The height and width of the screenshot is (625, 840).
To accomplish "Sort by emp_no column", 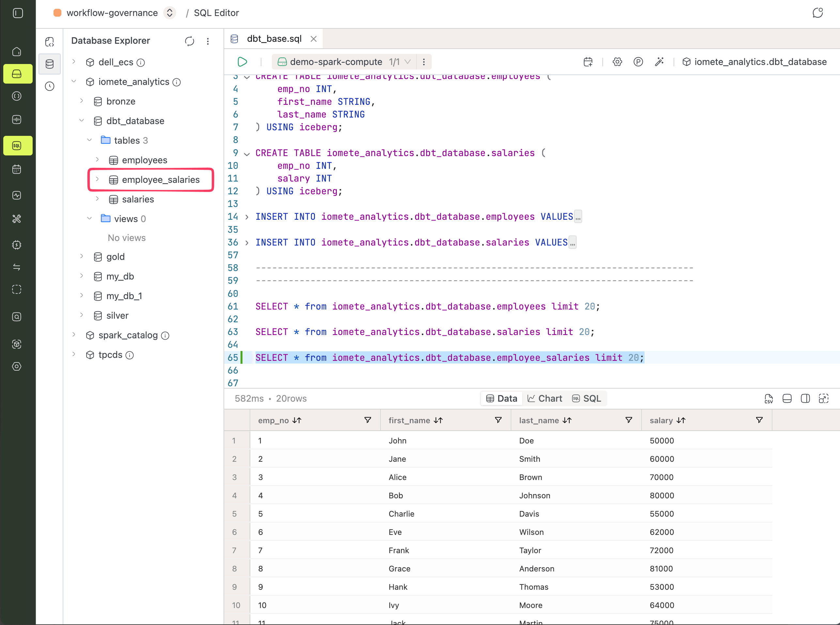I will click(297, 420).
